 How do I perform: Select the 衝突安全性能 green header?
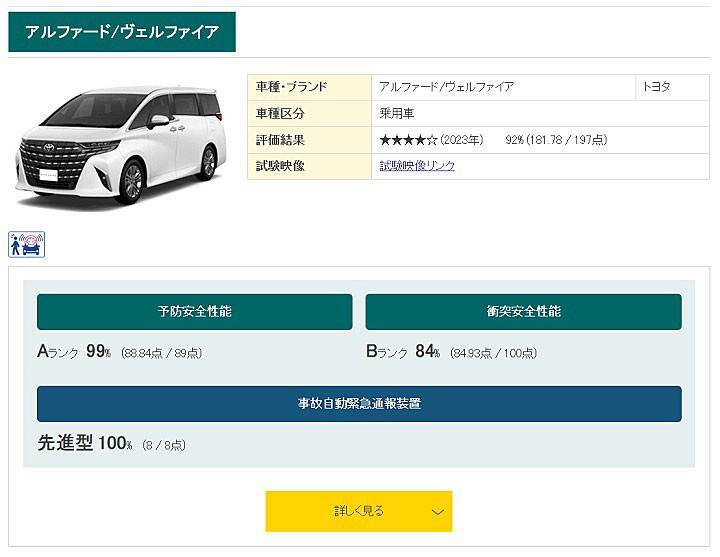523,312
